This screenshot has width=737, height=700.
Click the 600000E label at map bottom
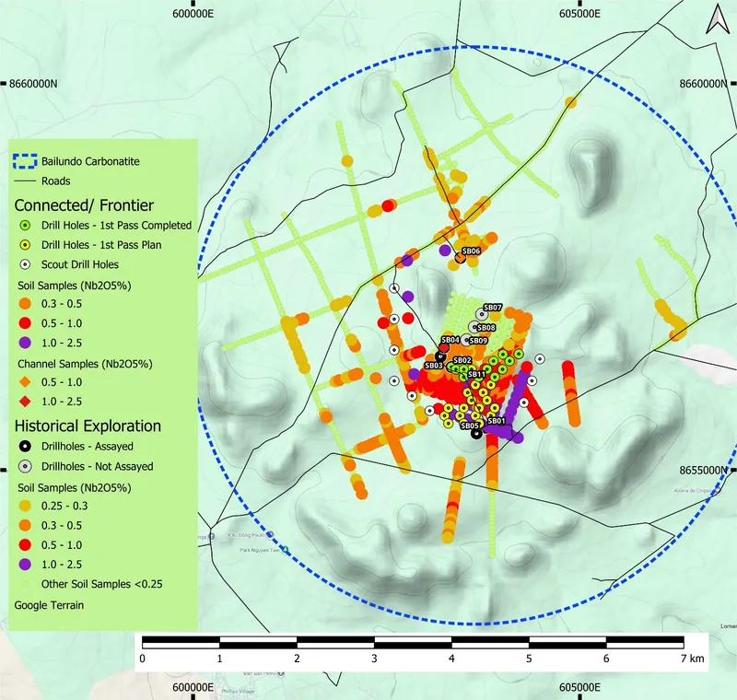pyautogui.click(x=193, y=687)
